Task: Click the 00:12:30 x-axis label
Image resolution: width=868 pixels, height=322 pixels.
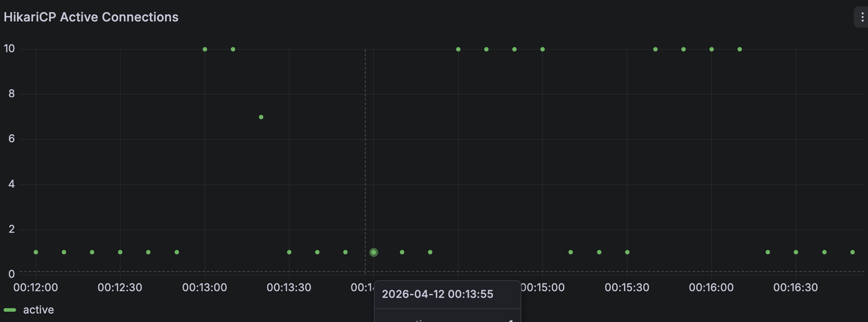Action: [120, 287]
